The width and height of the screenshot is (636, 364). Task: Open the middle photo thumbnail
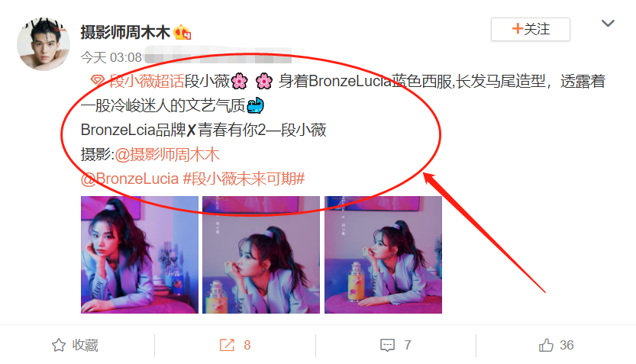coord(261,255)
